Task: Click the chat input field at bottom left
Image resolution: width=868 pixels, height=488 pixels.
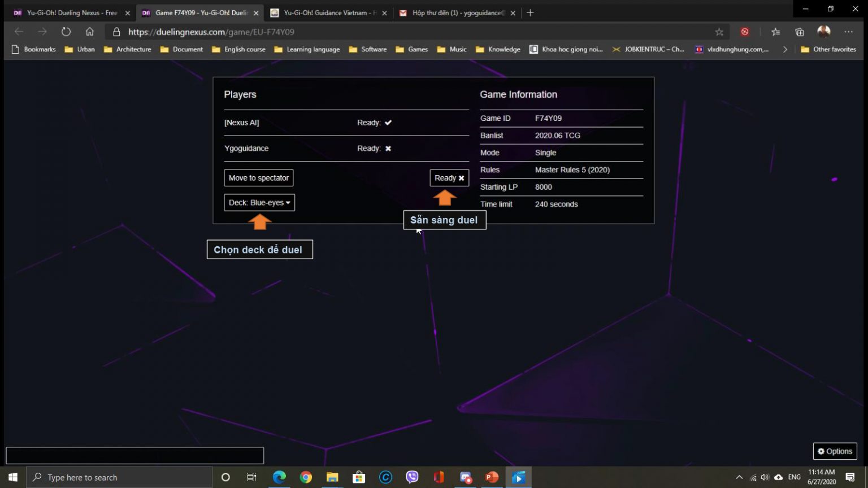Action: point(134,455)
